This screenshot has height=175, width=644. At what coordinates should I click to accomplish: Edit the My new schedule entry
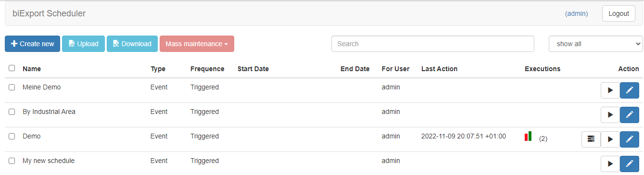point(630,164)
